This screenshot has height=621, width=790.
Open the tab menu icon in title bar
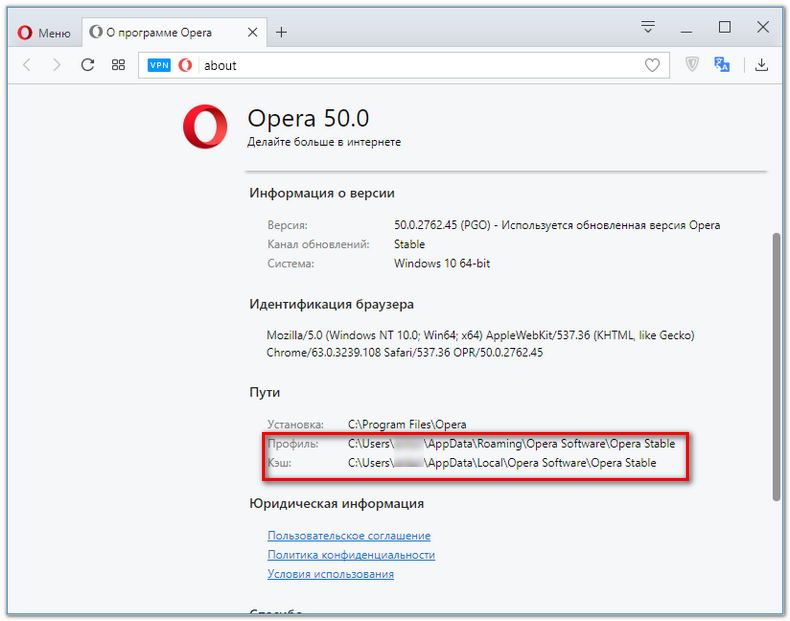(648, 27)
